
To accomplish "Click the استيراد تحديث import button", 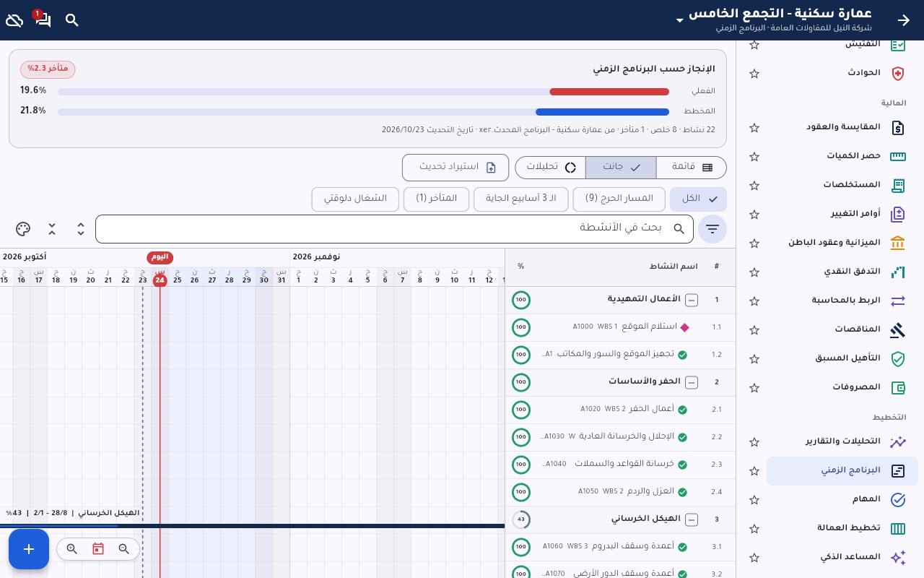I will 456,167.
